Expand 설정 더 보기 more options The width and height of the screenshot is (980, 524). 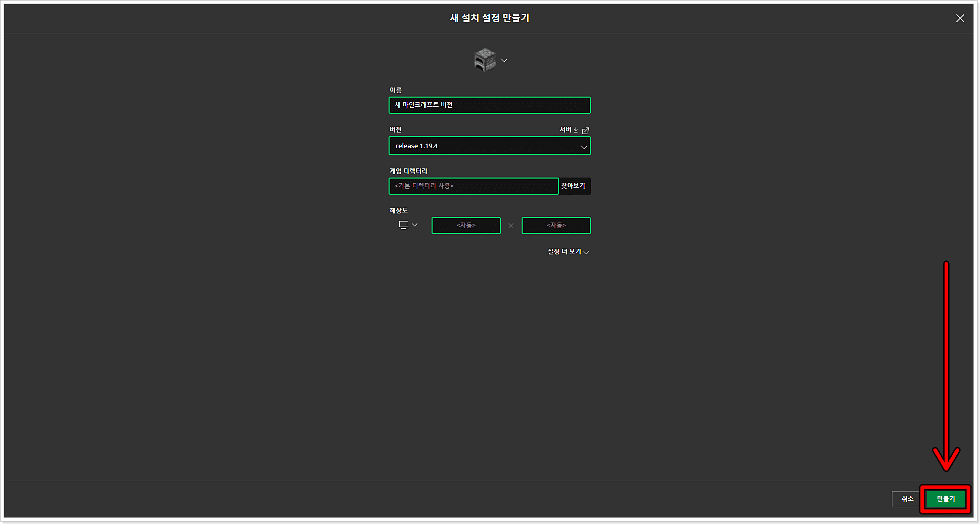pos(568,252)
